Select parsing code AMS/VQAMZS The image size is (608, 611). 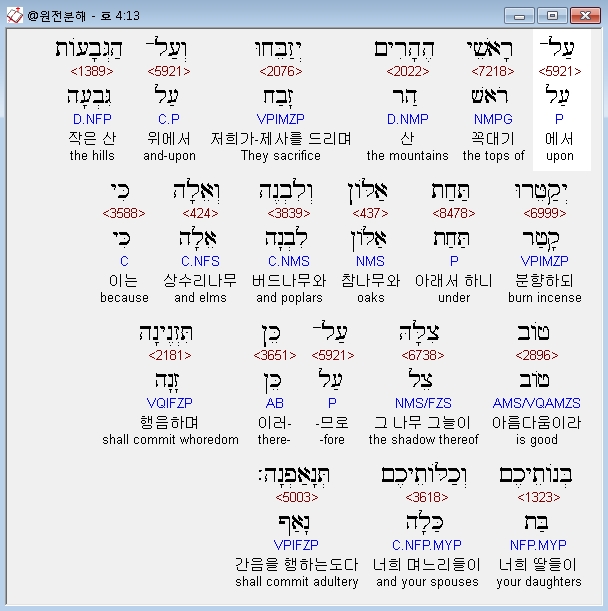tap(537, 403)
